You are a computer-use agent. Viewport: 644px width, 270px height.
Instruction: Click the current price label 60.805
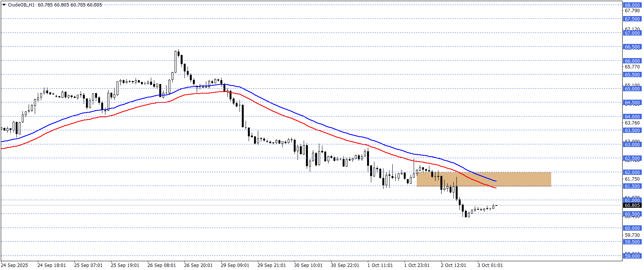tap(632, 205)
